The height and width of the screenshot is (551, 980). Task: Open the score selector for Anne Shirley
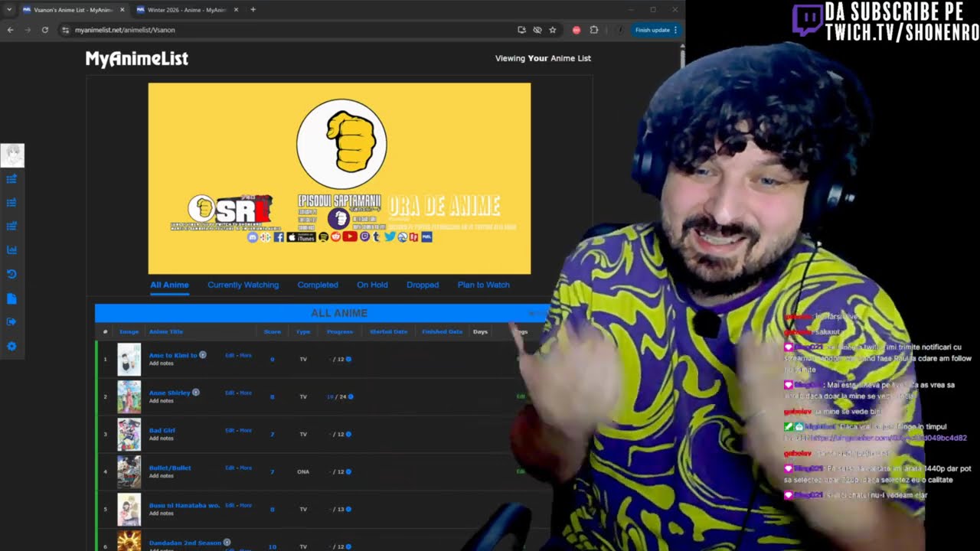coord(272,397)
